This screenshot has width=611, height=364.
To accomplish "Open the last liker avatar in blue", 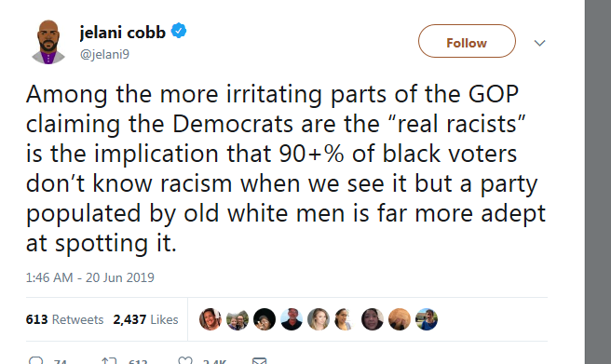I will click(x=427, y=319).
